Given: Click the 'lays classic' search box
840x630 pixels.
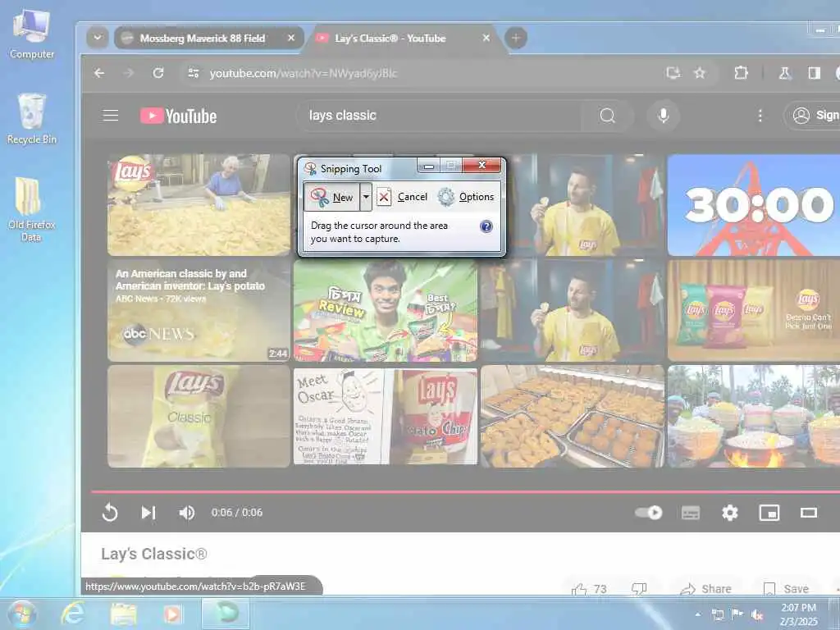Looking at the screenshot, I should pyautogui.click(x=438, y=116).
